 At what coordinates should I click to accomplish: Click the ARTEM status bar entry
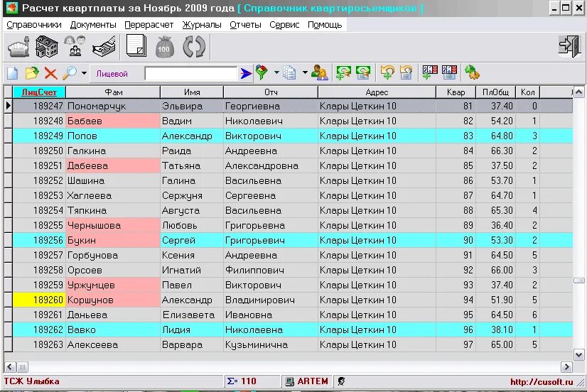pyautogui.click(x=306, y=381)
